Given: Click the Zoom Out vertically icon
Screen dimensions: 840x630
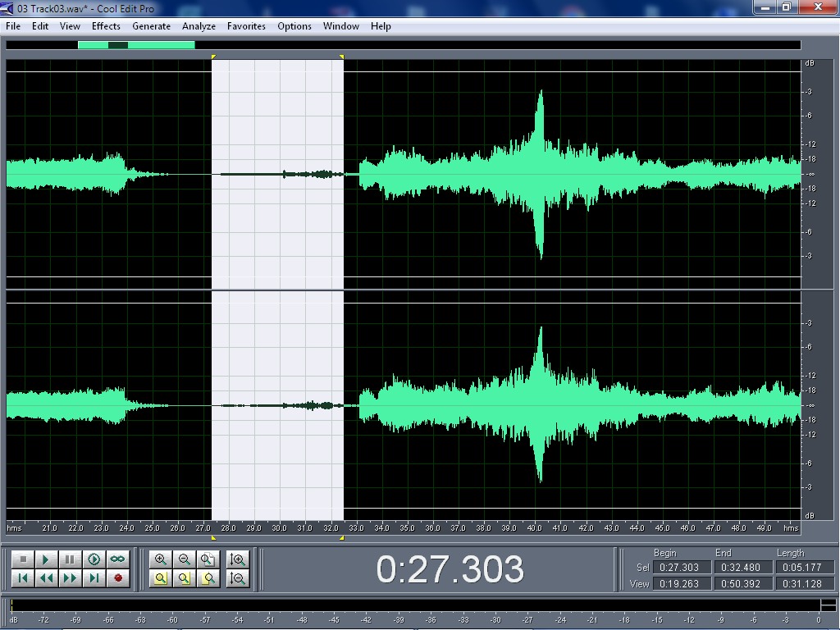Looking at the screenshot, I should (x=237, y=578).
